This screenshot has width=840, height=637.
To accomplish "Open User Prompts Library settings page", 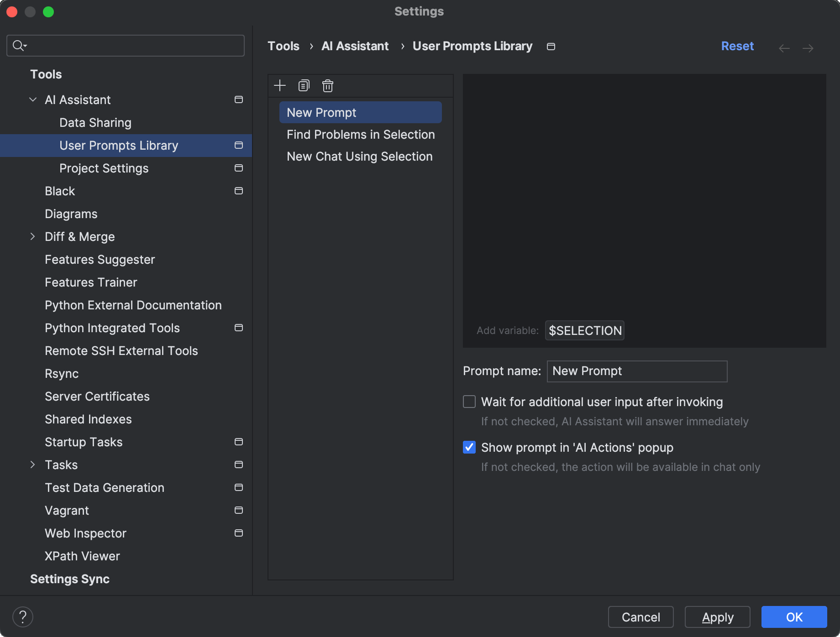I will [126, 146].
